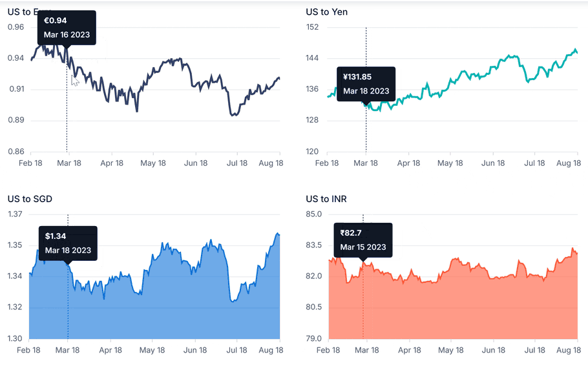This screenshot has height=370, width=588.
Task: Click the $1.34 tooltip on SGD chart
Action: click(x=68, y=243)
